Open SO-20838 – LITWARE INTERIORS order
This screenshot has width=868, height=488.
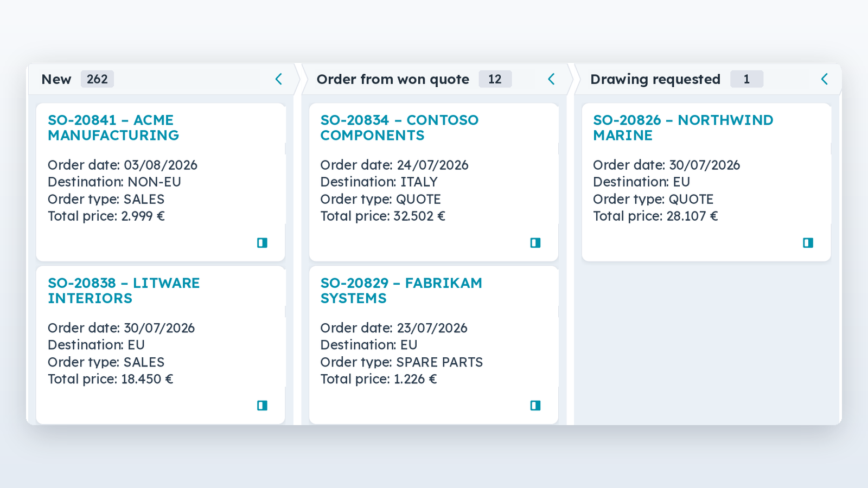coord(124,291)
